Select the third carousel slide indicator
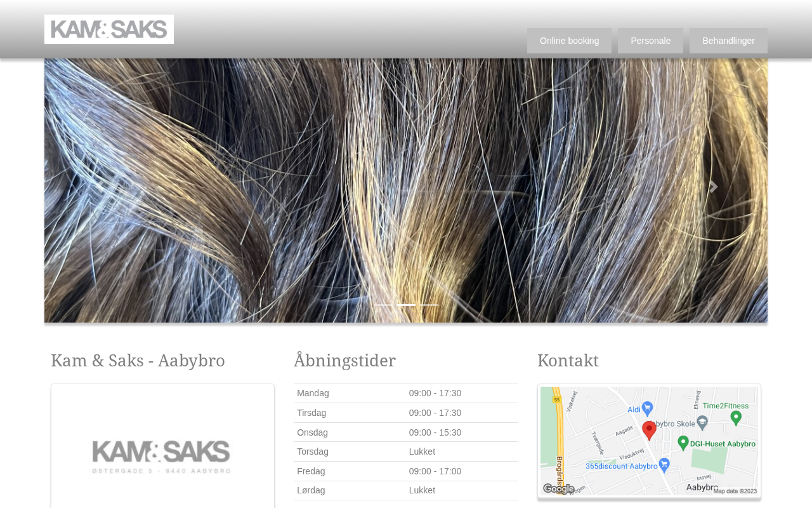812x508 pixels. point(429,305)
